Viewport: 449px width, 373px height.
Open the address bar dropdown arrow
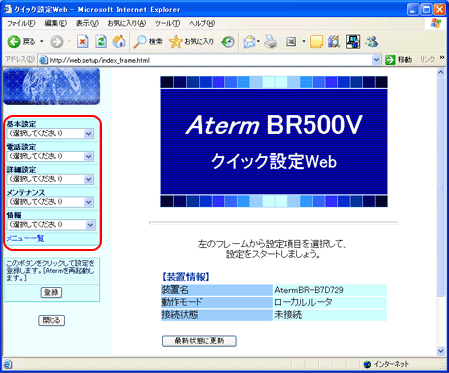click(x=376, y=60)
